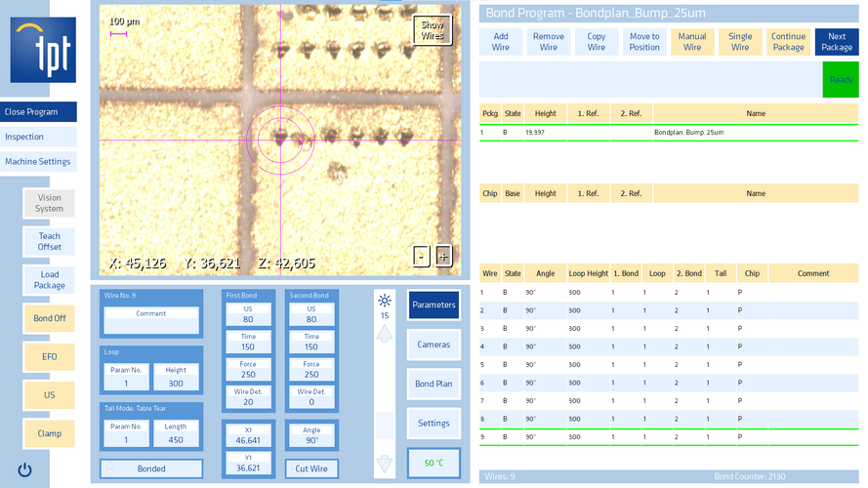This screenshot has height=488, width=868.
Task: Open the Bonded state selector
Action: tap(151, 468)
